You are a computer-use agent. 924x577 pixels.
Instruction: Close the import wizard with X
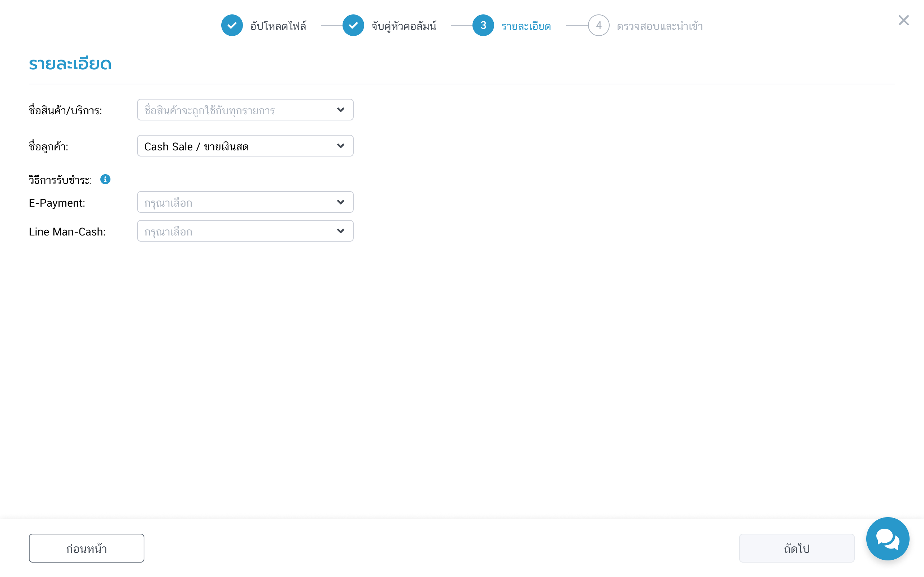click(903, 20)
